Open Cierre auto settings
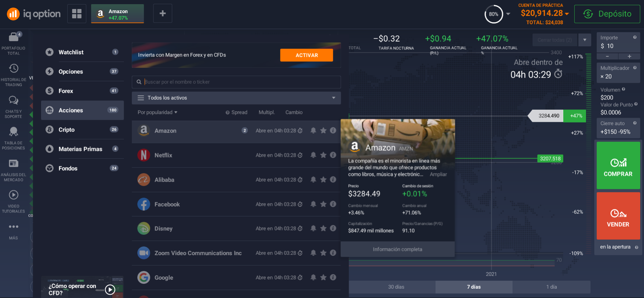Screen dimensions: 644x298 [618, 128]
